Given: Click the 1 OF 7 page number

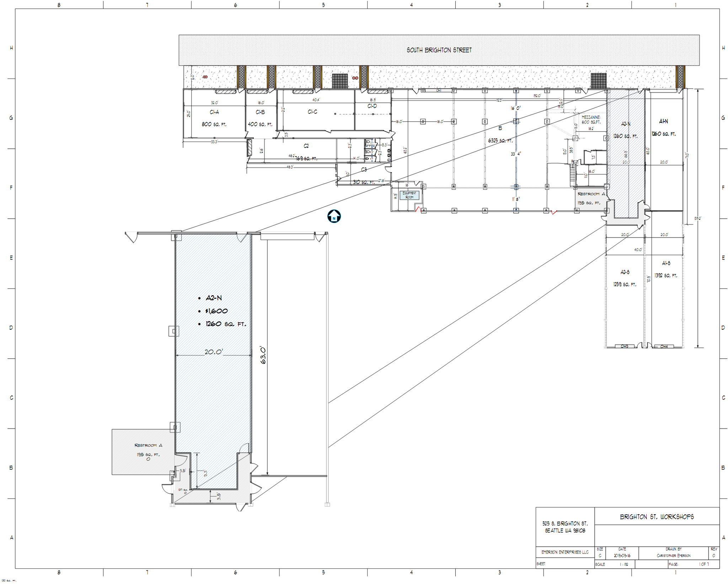Looking at the screenshot, I should coord(704,564).
